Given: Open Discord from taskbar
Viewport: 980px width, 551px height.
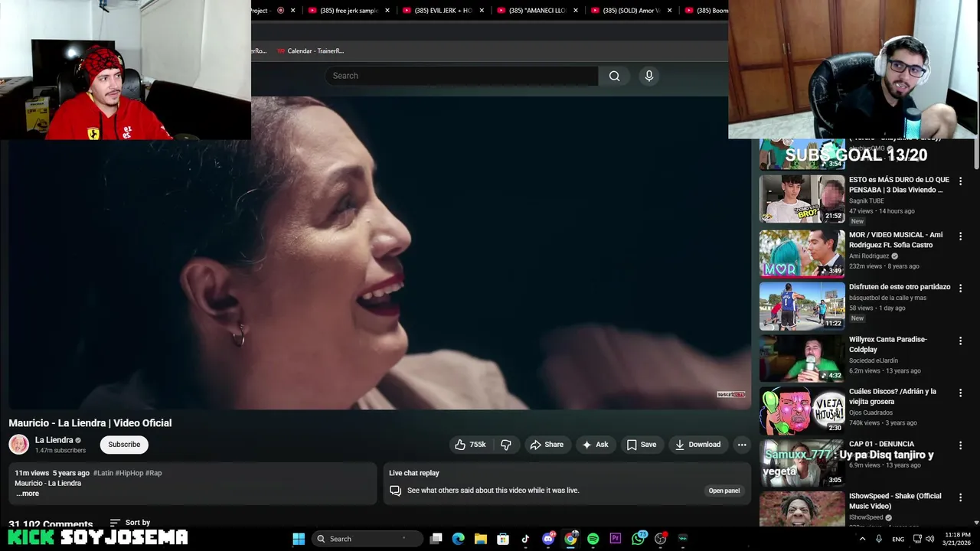Looking at the screenshot, I should 548,539.
